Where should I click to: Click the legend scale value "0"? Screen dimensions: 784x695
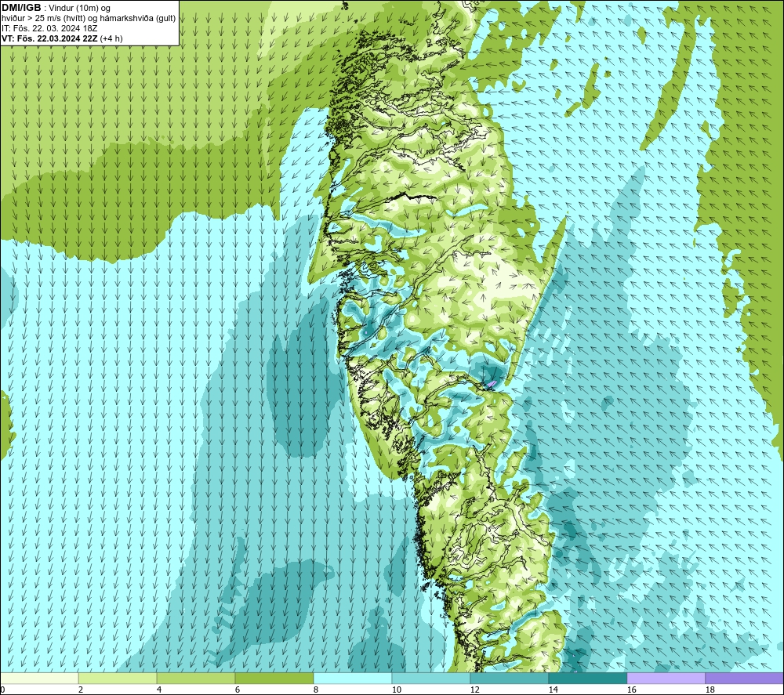point(3,690)
